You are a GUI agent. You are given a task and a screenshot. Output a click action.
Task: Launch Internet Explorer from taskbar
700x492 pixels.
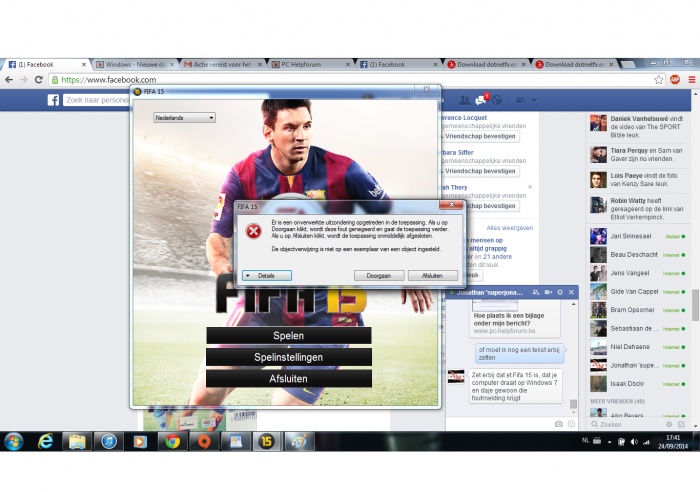coord(46,442)
